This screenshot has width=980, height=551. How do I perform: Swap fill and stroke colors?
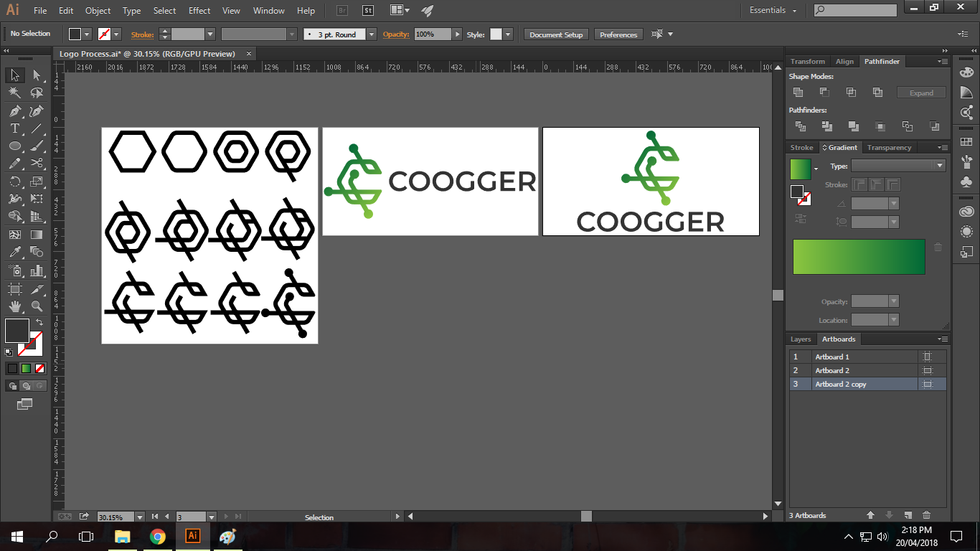coord(39,322)
